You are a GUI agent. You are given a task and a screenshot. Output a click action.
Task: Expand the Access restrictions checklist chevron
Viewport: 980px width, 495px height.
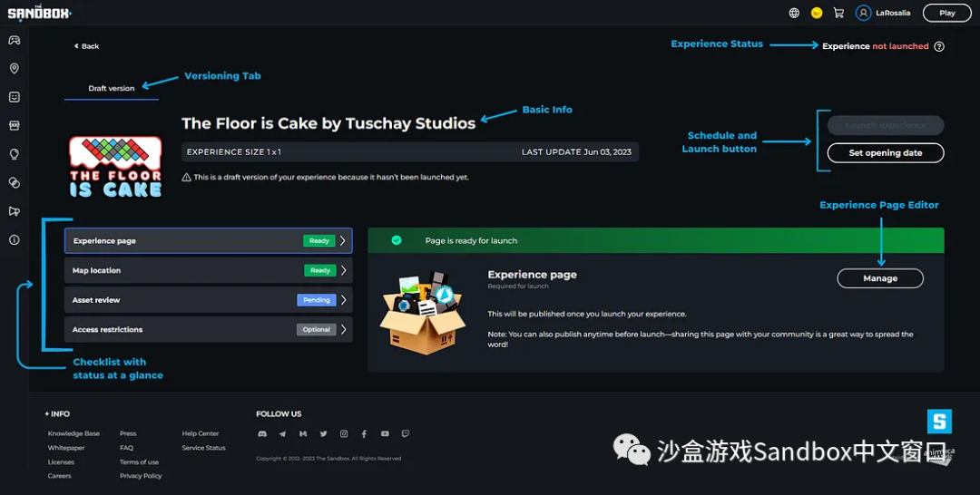pyautogui.click(x=343, y=329)
